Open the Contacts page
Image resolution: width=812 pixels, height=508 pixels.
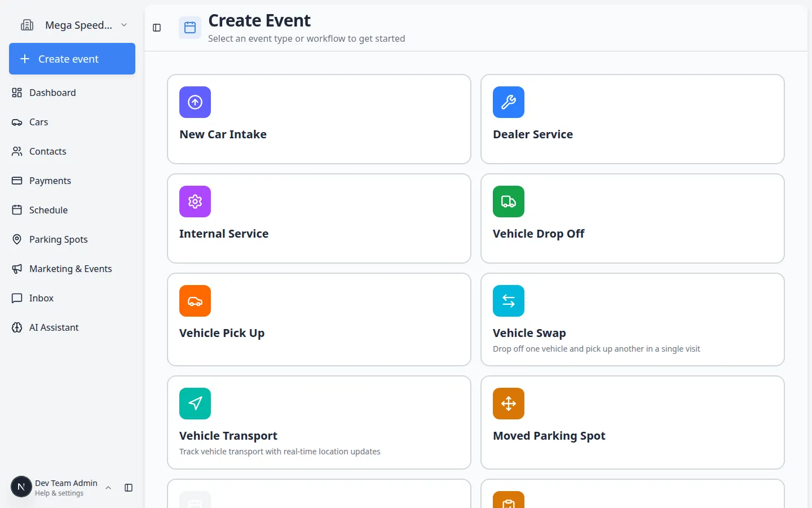[x=72, y=151]
